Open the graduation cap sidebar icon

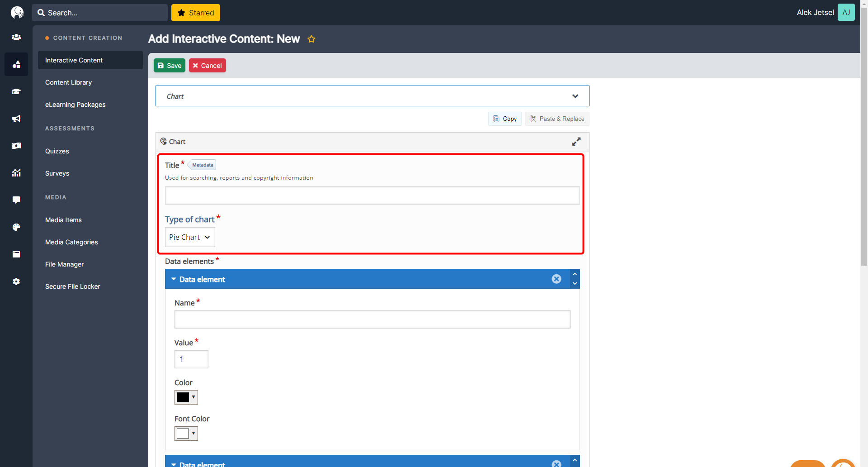point(16,91)
